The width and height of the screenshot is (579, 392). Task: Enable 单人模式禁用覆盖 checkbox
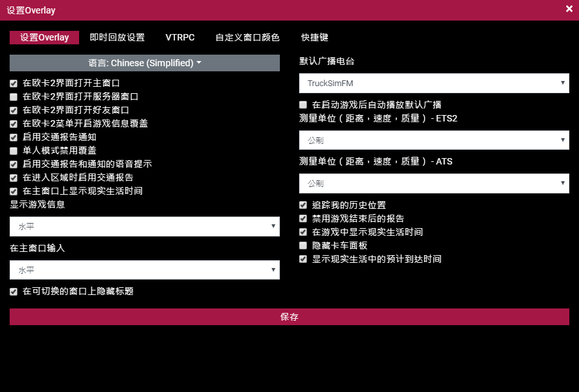coord(14,151)
